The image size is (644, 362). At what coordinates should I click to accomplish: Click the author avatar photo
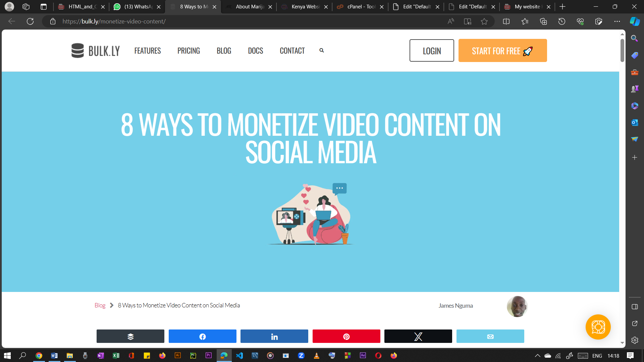pyautogui.click(x=517, y=306)
